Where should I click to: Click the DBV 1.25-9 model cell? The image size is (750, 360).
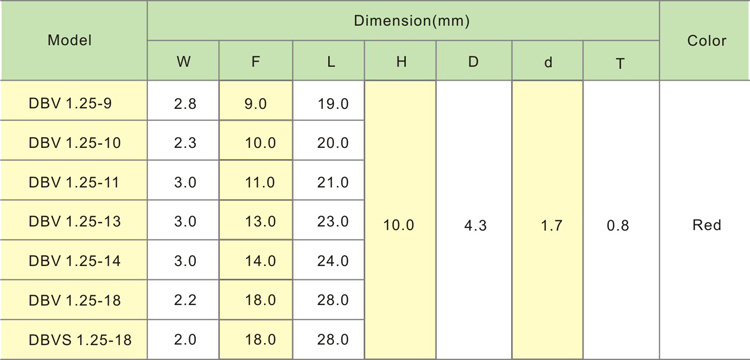coord(73,100)
